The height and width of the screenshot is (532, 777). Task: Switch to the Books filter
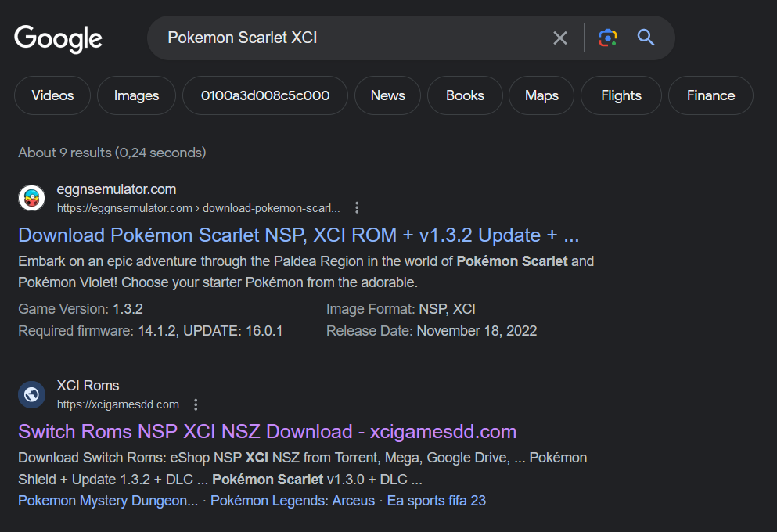[465, 95]
